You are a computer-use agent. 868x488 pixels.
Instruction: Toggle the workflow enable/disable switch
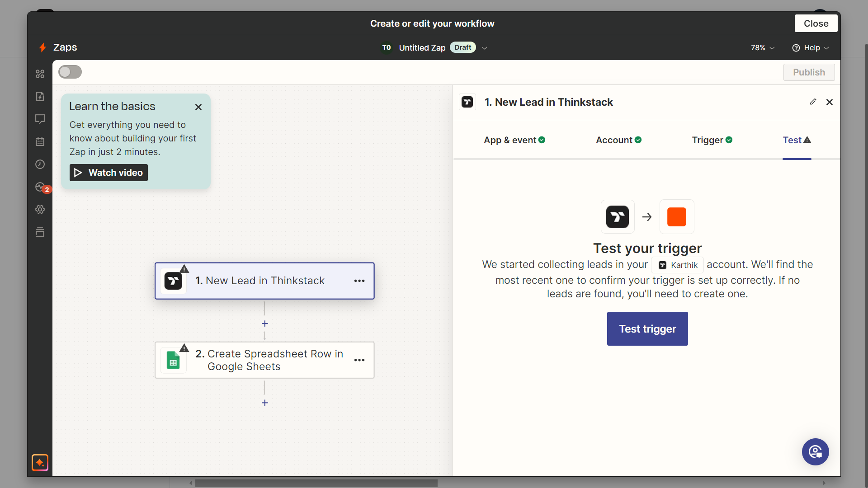[x=71, y=72]
